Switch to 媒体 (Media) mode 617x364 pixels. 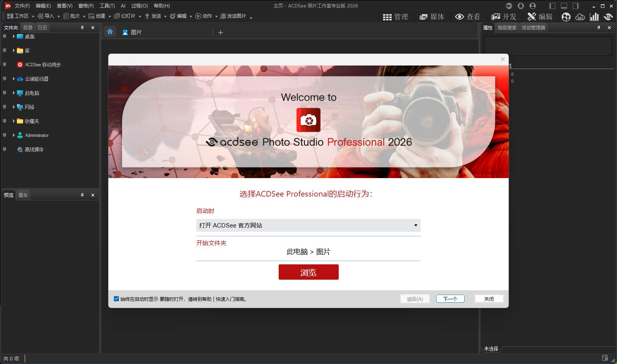coord(432,17)
